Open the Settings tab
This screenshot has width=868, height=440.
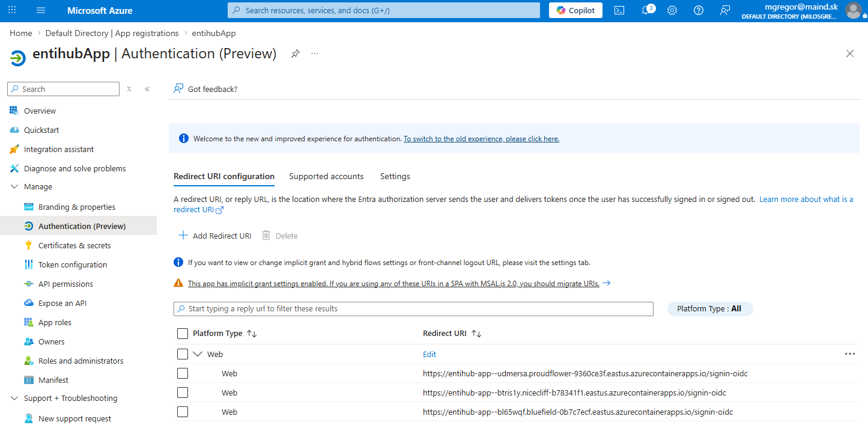[x=395, y=177]
